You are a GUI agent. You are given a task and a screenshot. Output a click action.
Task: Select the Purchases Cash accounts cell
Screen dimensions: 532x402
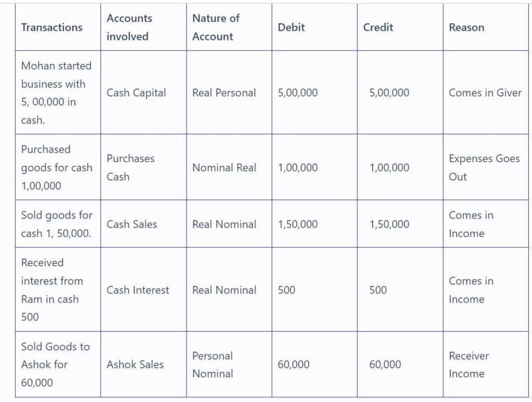tap(130, 167)
